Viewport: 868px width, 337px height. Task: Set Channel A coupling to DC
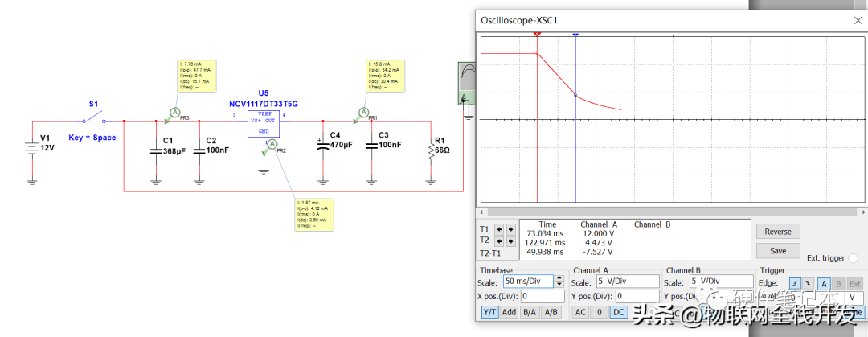coord(618,312)
